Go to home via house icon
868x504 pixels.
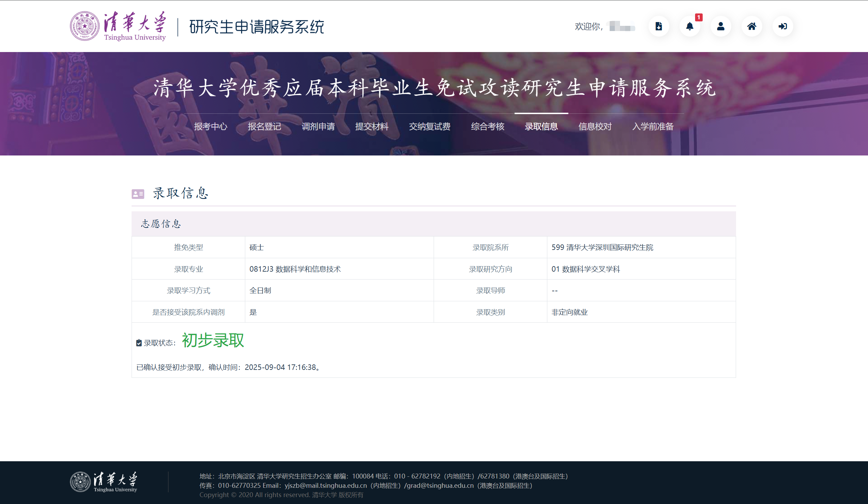(x=752, y=26)
